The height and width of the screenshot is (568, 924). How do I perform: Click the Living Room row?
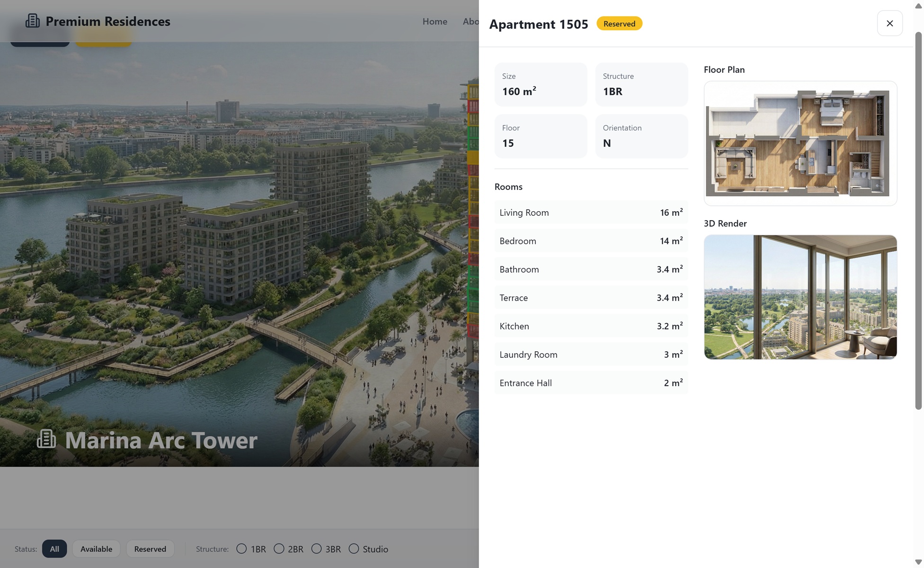pyautogui.click(x=590, y=213)
